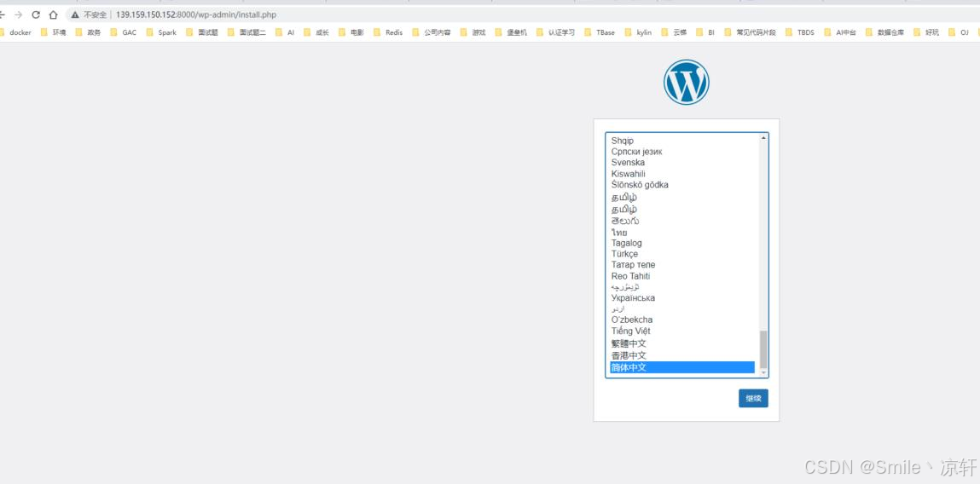980x484 pixels.
Task: Select తెలుగు in the language list
Action: (x=682, y=221)
